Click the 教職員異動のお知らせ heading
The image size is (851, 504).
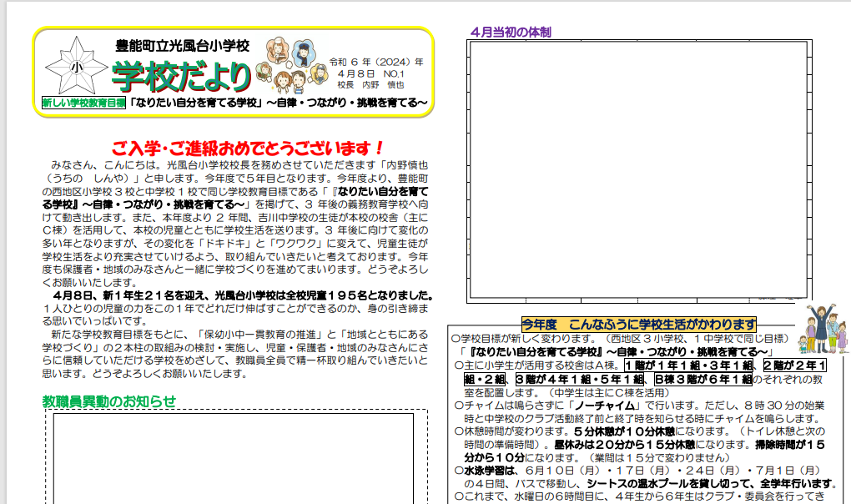point(109,401)
